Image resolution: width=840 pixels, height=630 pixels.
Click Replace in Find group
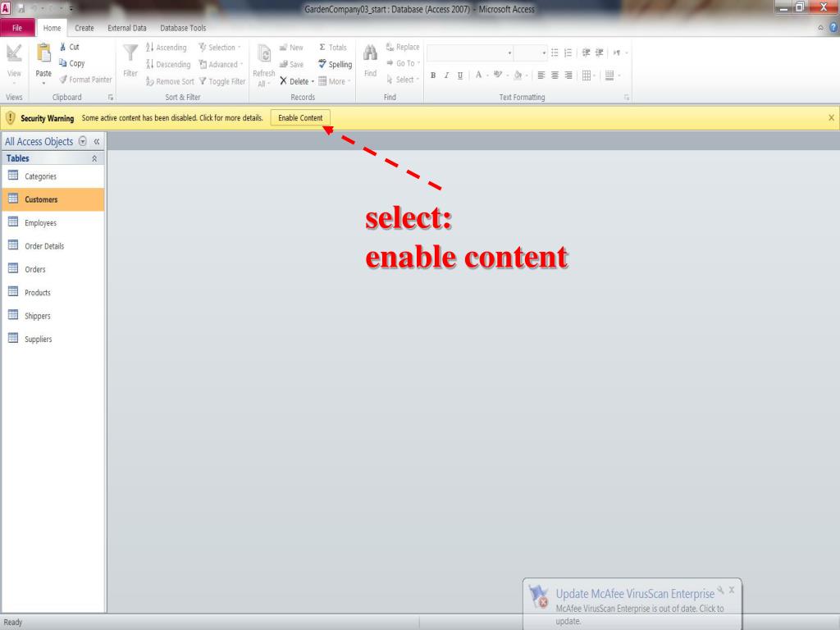click(402, 47)
